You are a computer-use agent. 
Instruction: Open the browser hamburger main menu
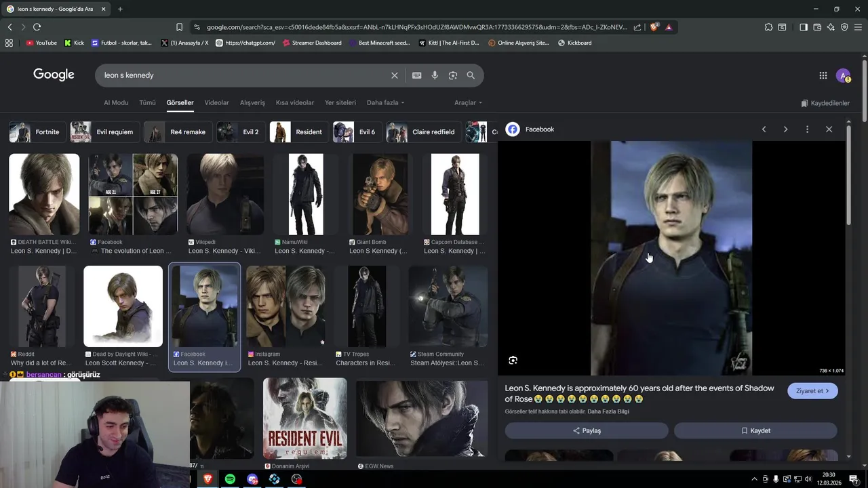(x=858, y=27)
